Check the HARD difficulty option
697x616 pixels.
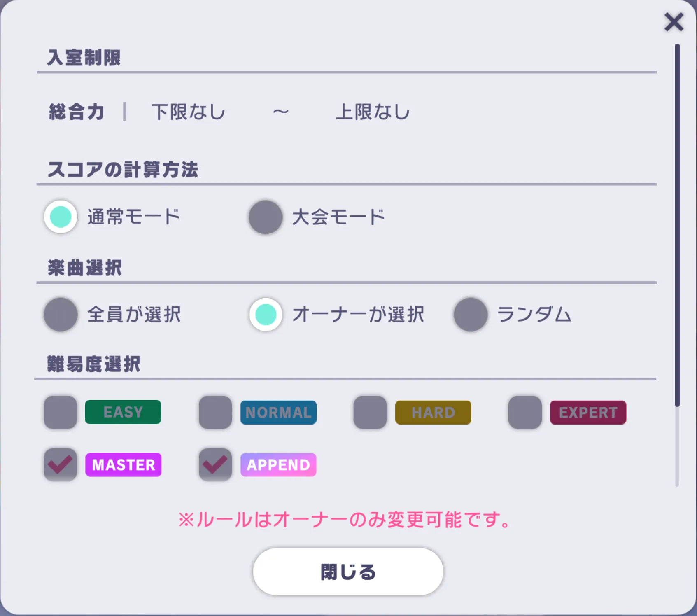click(369, 412)
